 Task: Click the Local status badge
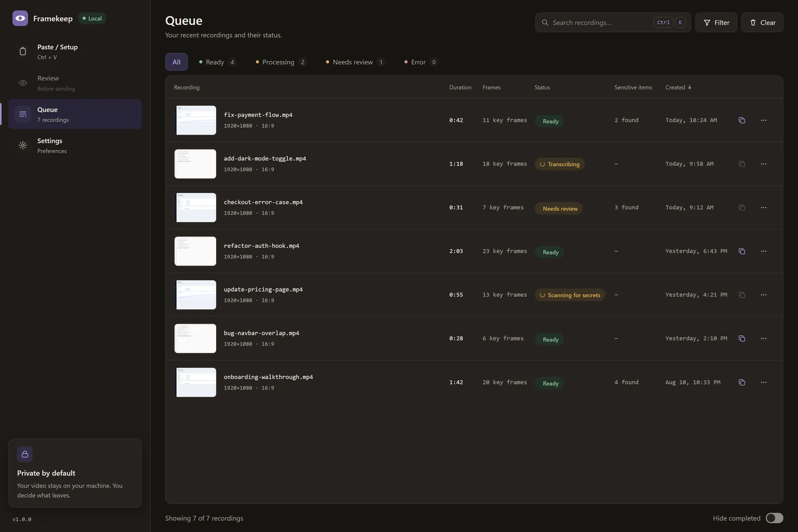92,18
